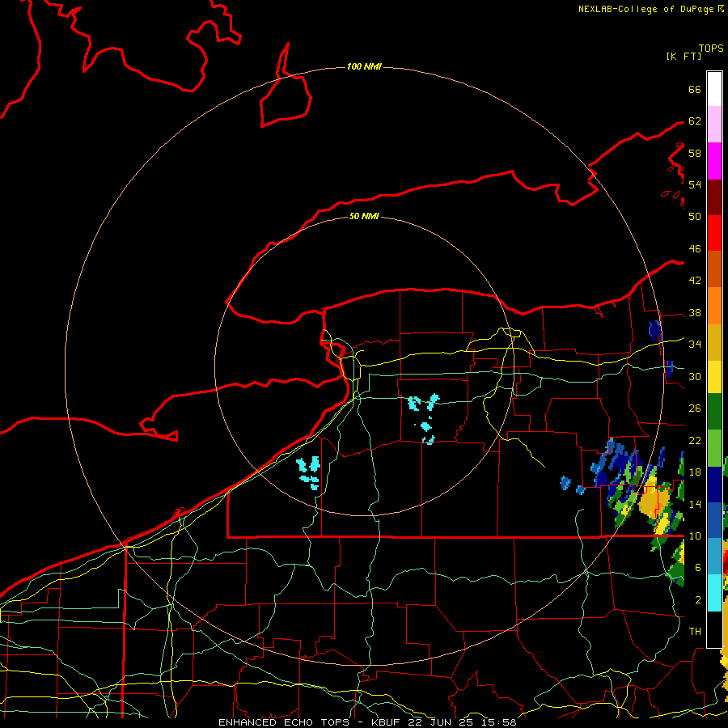Click the legend value "54"
Viewport: 728px width, 728px height.
[695, 184]
